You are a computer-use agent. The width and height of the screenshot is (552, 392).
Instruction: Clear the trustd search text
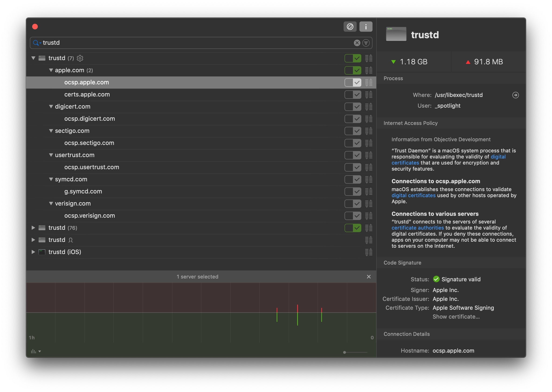point(357,43)
